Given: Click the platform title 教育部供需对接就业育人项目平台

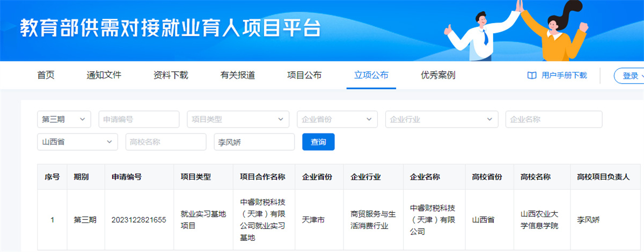Looking at the screenshot, I should click(x=171, y=28).
